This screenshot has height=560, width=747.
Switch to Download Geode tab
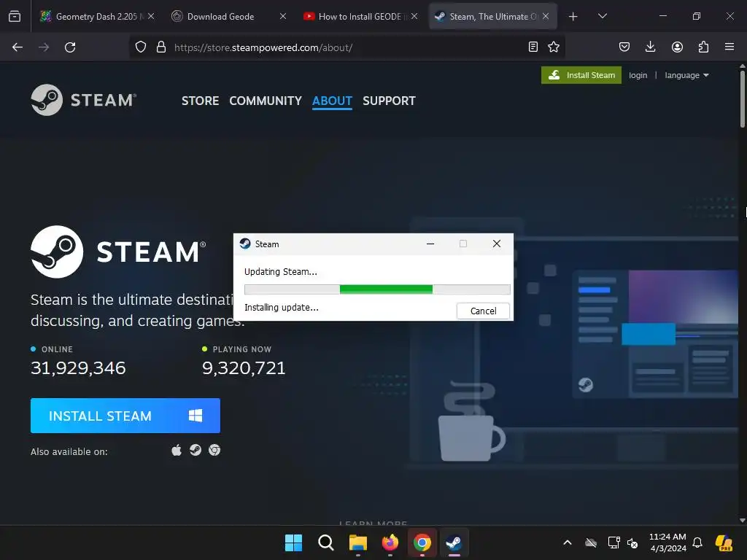click(x=228, y=16)
